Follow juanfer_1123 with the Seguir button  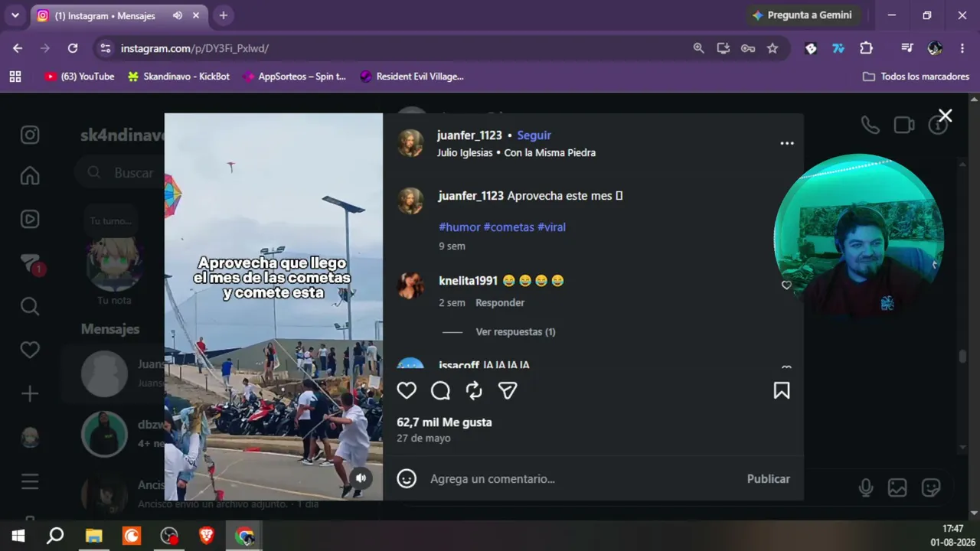(534, 135)
